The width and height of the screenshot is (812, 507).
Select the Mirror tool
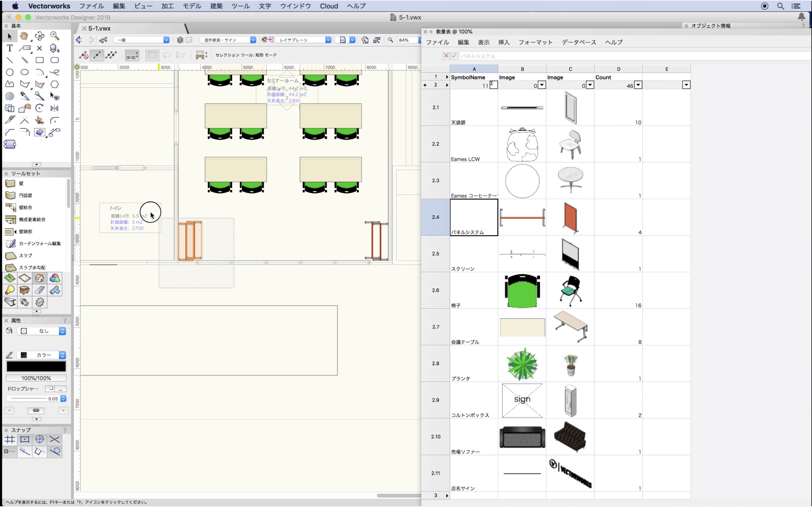click(55, 109)
